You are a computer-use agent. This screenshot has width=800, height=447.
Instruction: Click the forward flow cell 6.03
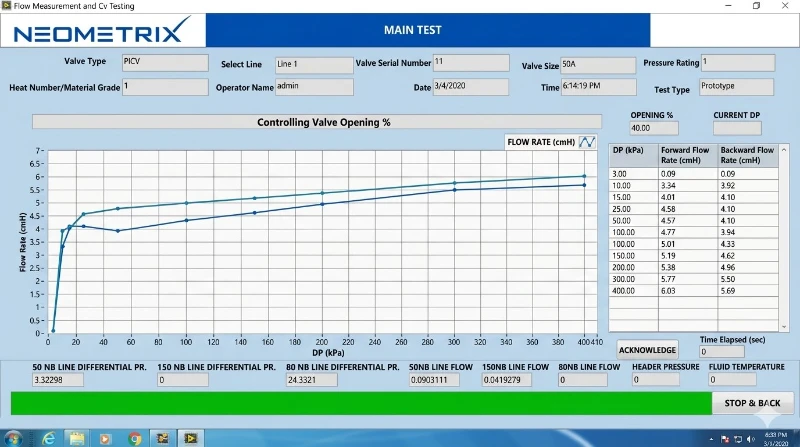tap(688, 291)
